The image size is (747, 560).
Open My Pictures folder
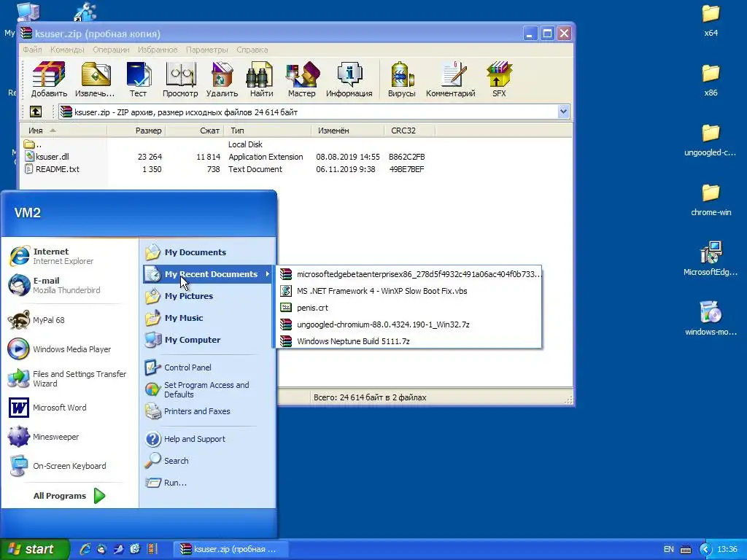coord(207,296)
